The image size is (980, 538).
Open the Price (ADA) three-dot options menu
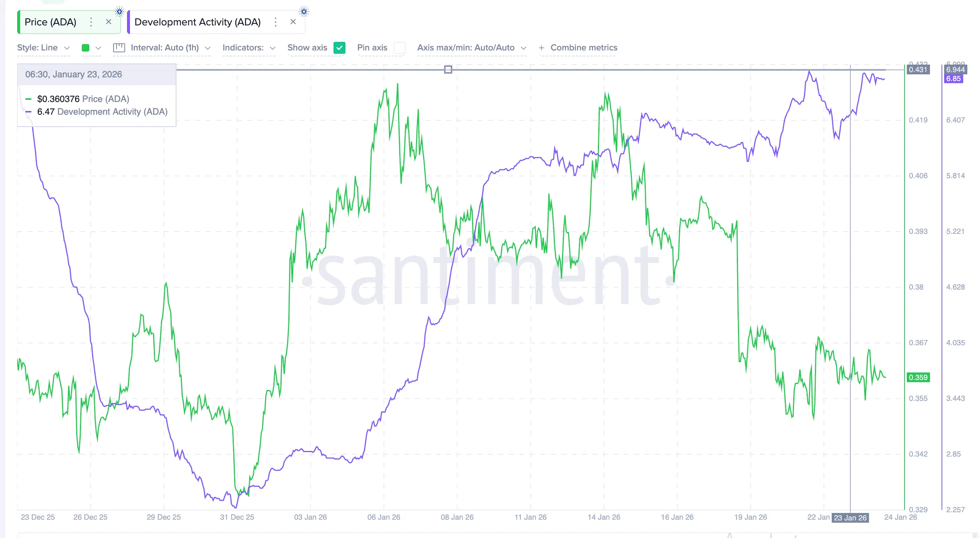tap(91, 22)
